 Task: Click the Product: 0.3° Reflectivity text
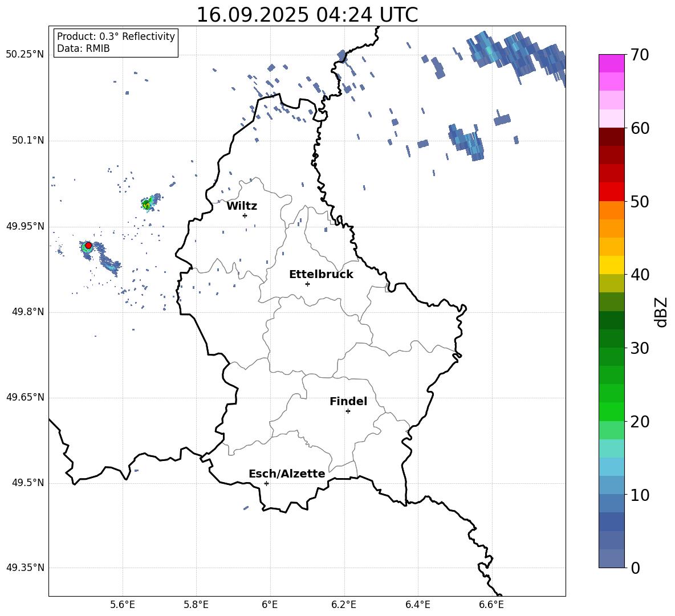(x=116, y=36)
